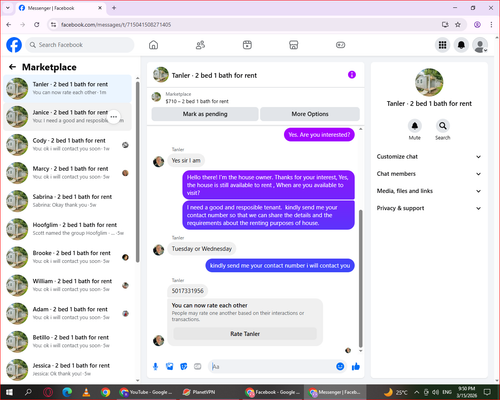
Task: Click Rate Tanler button
Action: tap(245, 334)
